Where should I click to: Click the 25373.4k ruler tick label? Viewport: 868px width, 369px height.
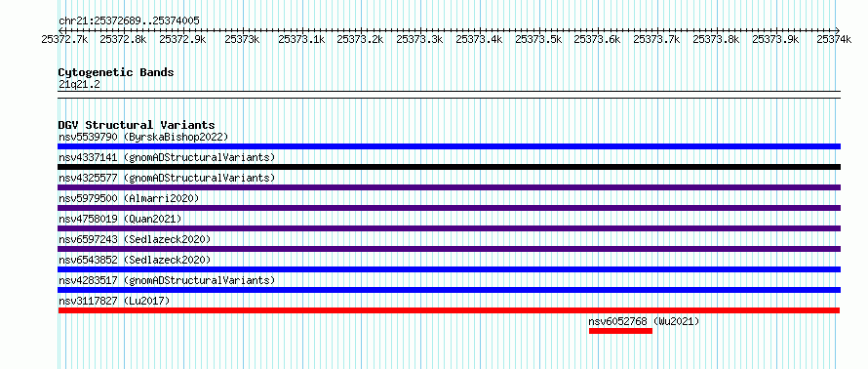coord(480,39)
